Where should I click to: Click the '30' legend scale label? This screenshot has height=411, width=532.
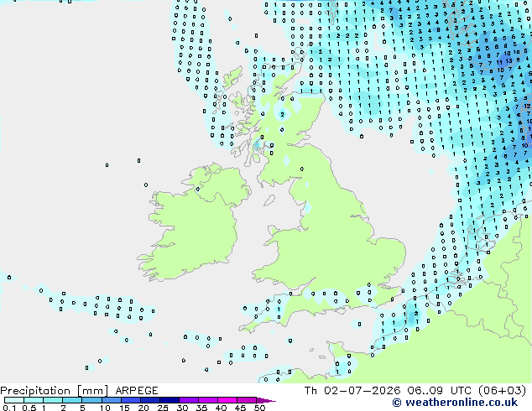point(182,408)
